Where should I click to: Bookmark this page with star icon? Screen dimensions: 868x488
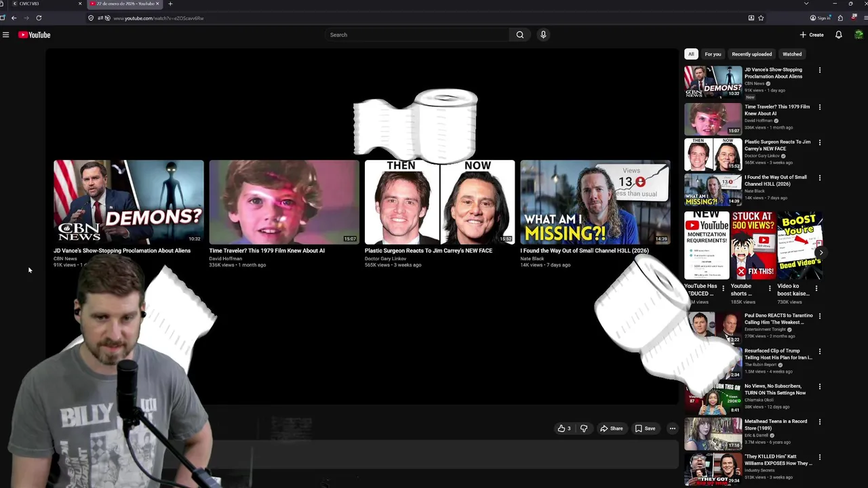click(761, 18)
